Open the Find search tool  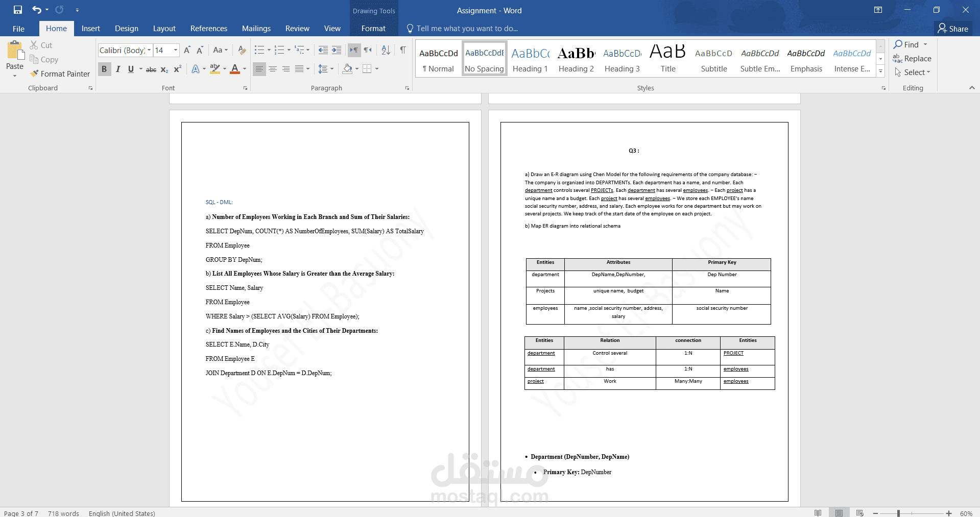[906, 45]
